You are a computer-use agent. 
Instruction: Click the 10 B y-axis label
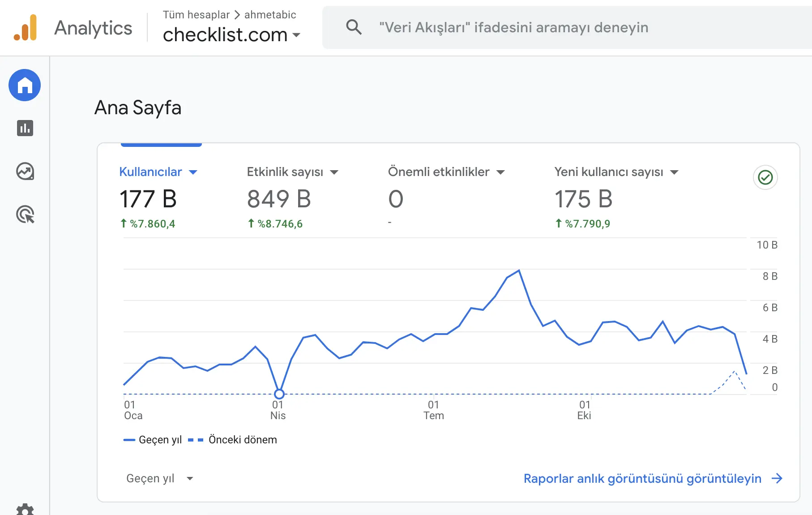pos(767,245)
